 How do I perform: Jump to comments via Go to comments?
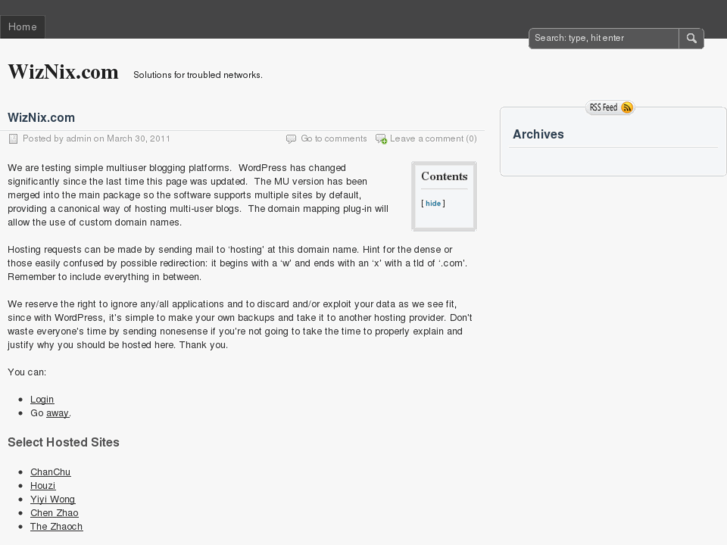334,139
